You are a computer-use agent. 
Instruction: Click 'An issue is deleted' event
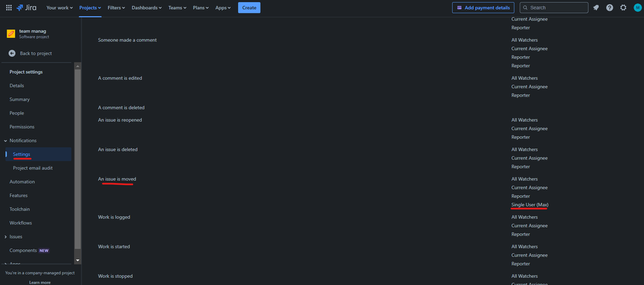(117, 150)
